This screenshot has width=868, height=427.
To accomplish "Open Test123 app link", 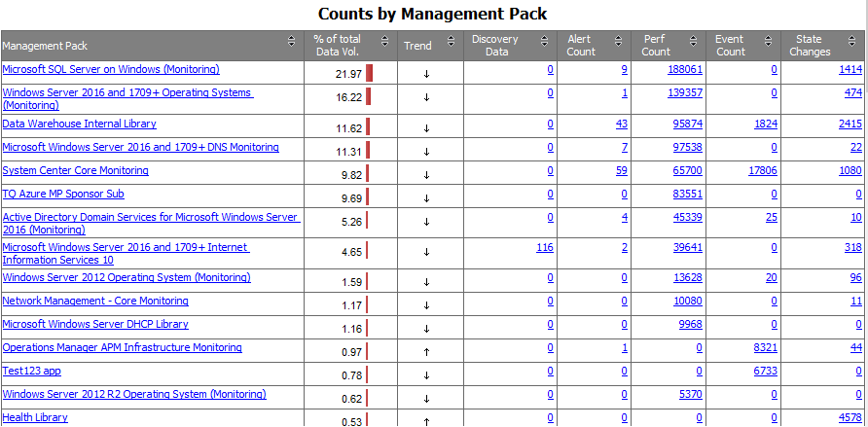I will pyautogui.click(x=32, y=371).
